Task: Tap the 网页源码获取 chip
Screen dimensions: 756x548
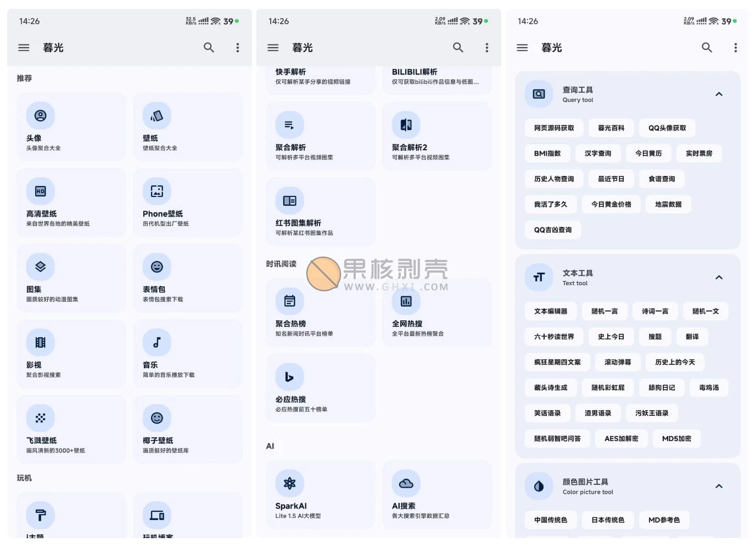Action: point(554,128)
